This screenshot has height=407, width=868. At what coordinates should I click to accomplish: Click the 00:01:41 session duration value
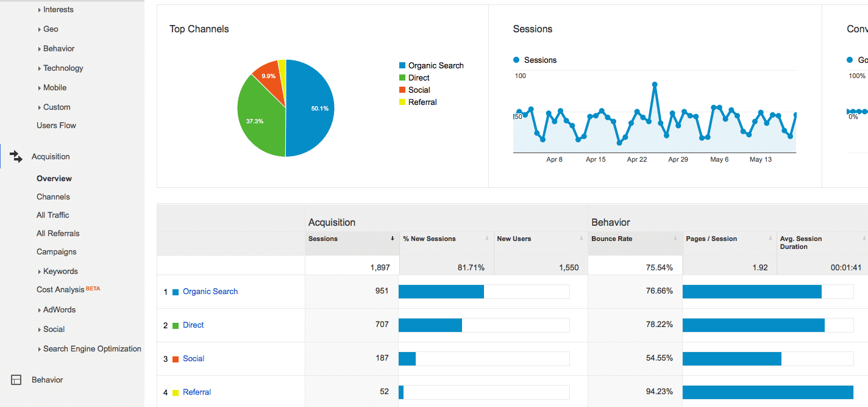[846, 267]
